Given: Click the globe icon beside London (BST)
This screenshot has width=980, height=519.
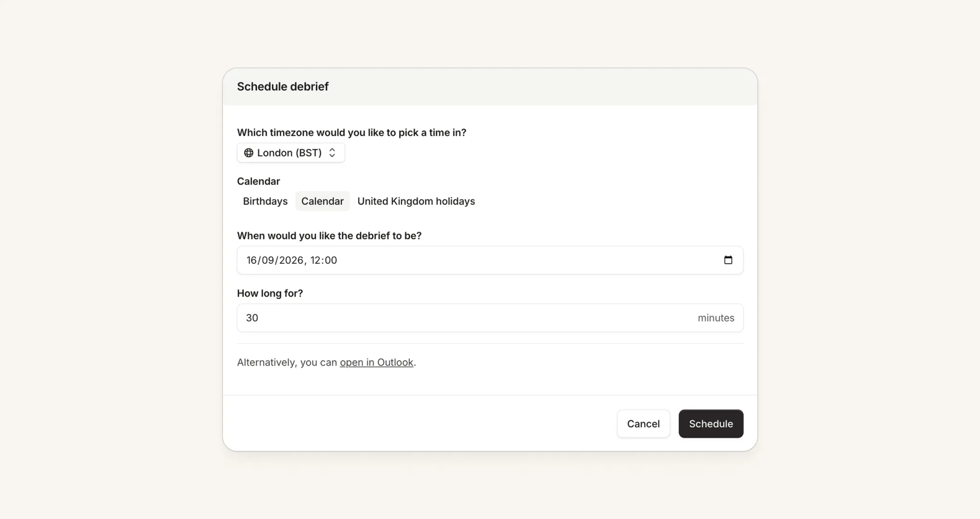Looking at the screenshot, I should tap(248, 153).
